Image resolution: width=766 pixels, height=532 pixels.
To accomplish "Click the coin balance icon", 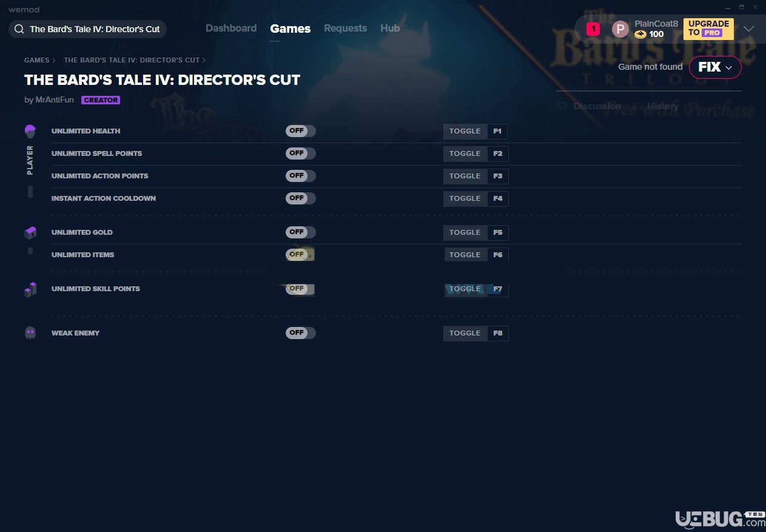I will pos(640,35).
